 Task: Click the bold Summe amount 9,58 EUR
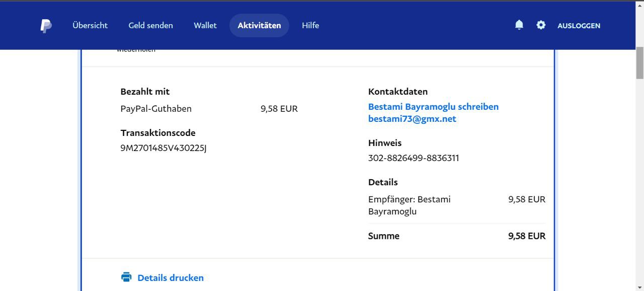click(526, 236)
